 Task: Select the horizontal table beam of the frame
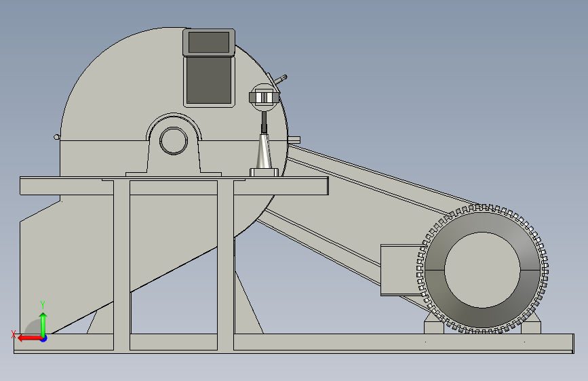tap(174, 186)
